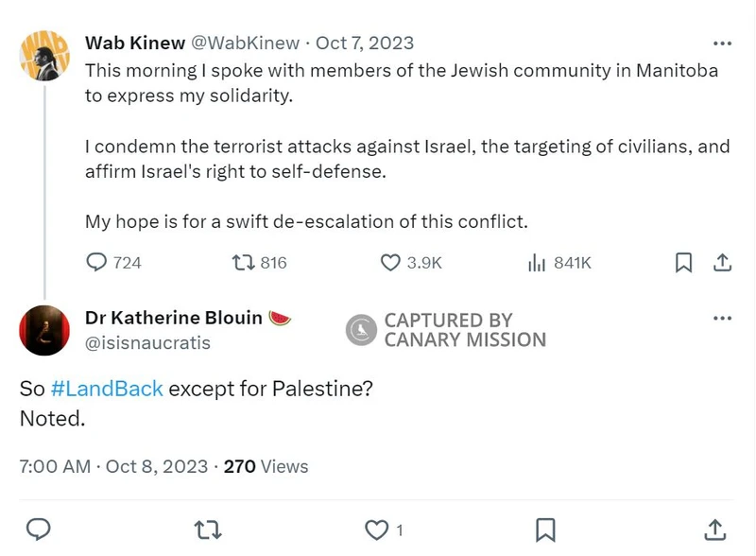Image resolution: width=756 pixels, height=556 pixels.
Task: Click the retweet icon showing 816
Action: tap(244, 263)
